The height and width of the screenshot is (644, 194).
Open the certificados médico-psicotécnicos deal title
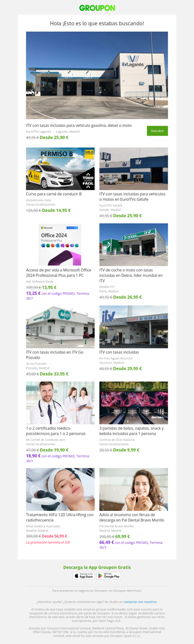click(x=56, y=431)
